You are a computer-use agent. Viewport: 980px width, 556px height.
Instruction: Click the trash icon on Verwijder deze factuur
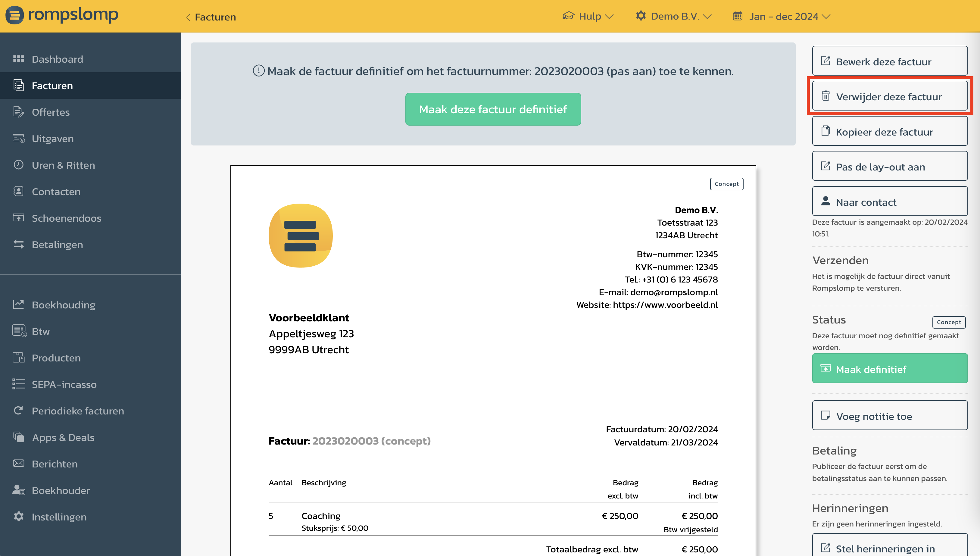click(826, 96)
